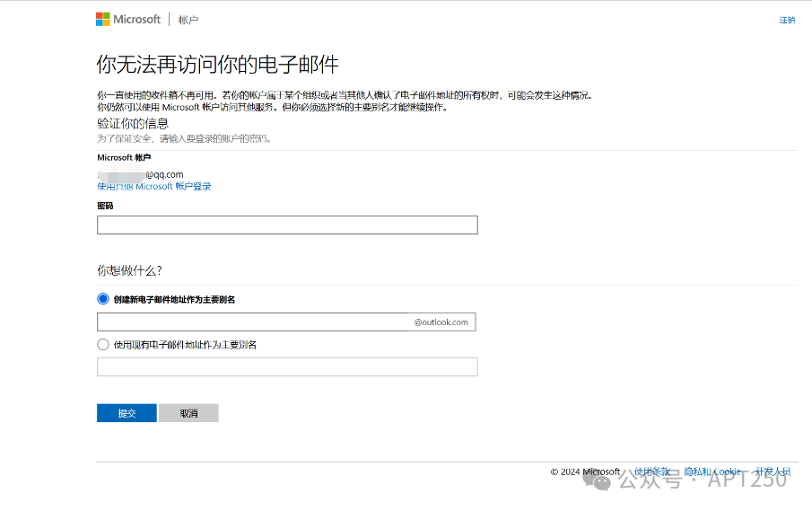Open the 帐户 header link
The image size is (812, 511).
tap(188, 20)
